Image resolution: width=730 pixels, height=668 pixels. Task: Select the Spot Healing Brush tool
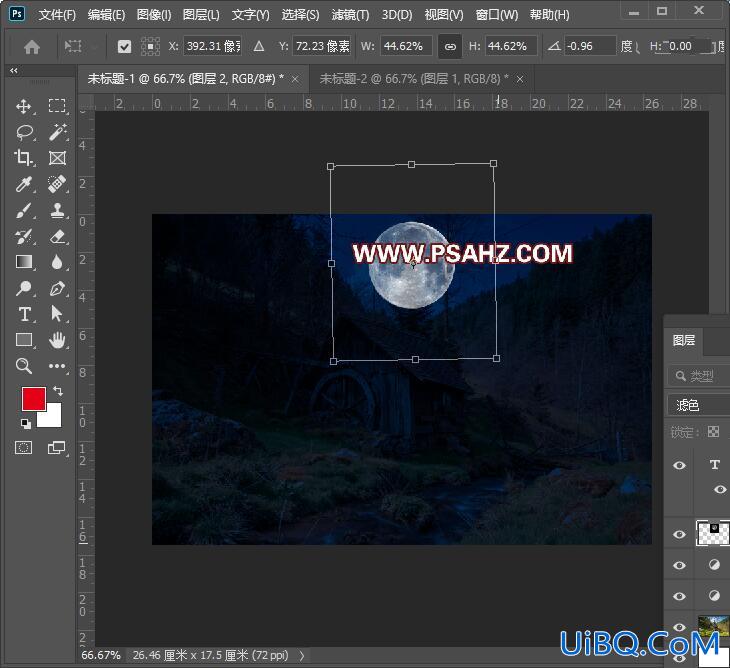[57, 184]
